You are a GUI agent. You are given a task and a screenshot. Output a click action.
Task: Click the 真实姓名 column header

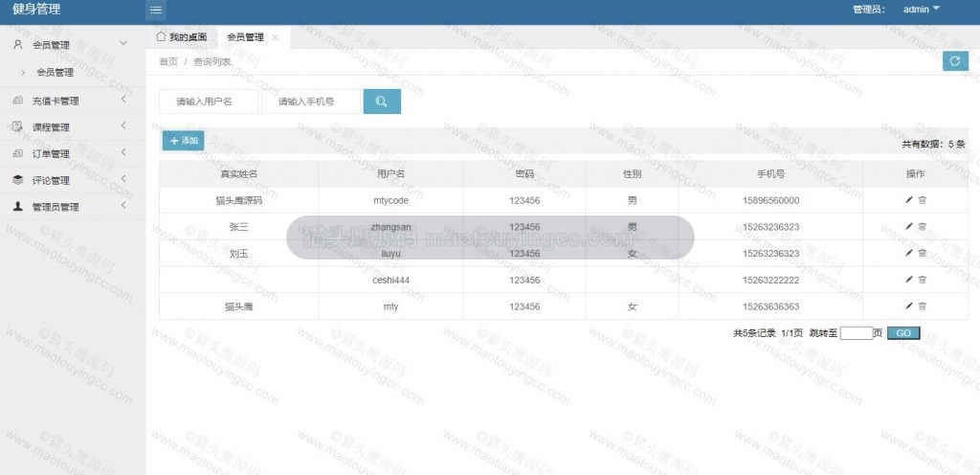pos(238,173)
